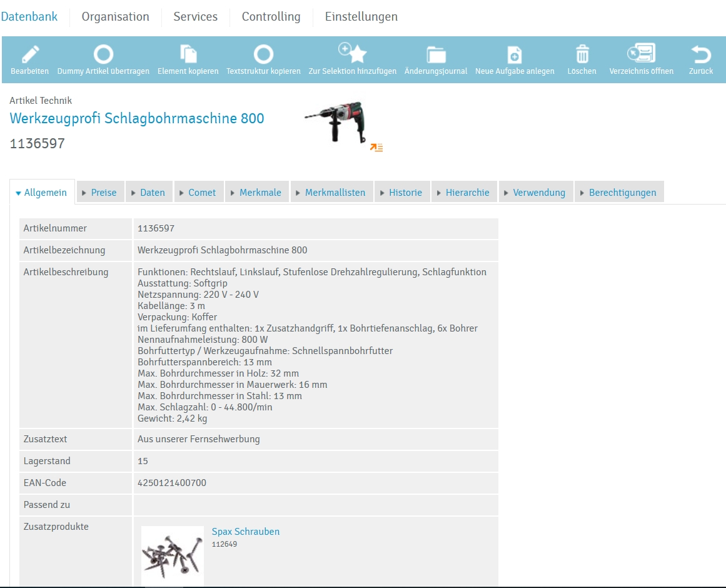The image size is (726, 588).
Task: Click 'Verpackung: Koffer' description line
Action: click(x=178, y=317)
